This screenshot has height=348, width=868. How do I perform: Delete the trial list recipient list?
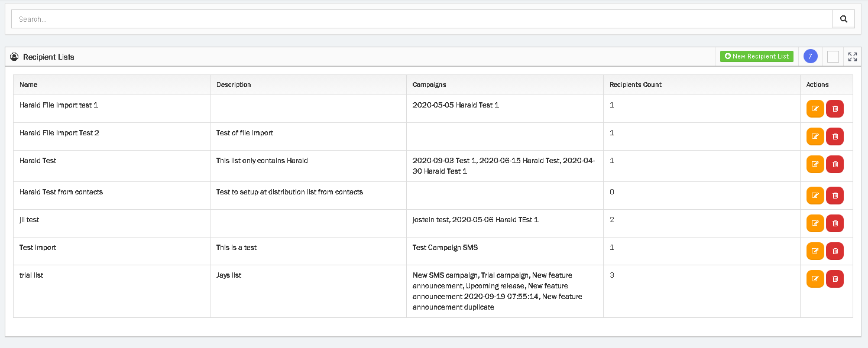(x=835, y=279)
